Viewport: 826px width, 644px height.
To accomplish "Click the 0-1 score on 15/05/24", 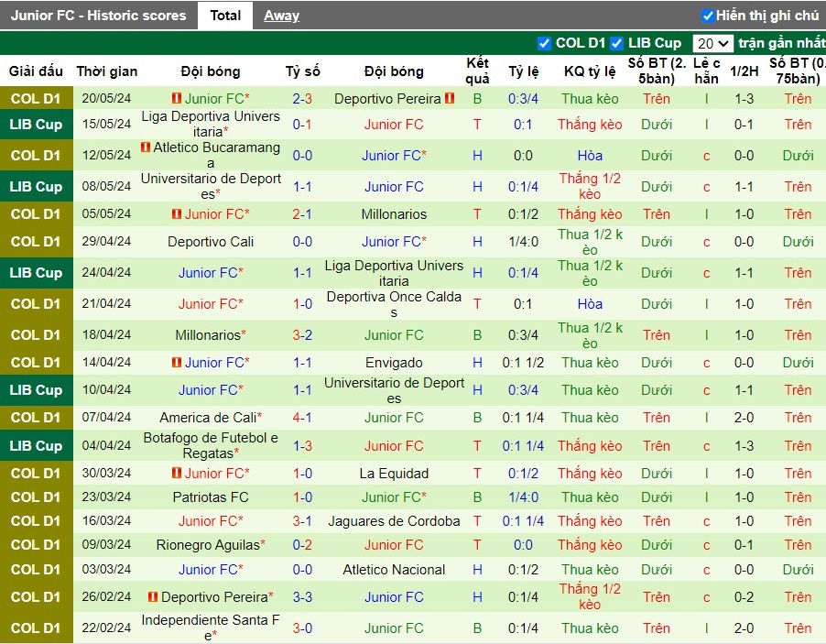I will point(302,125).
